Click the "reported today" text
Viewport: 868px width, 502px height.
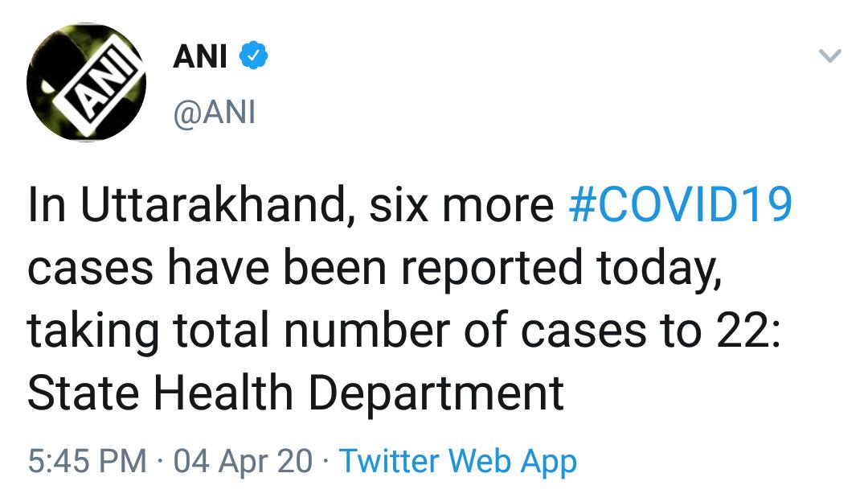click(561, 269)
